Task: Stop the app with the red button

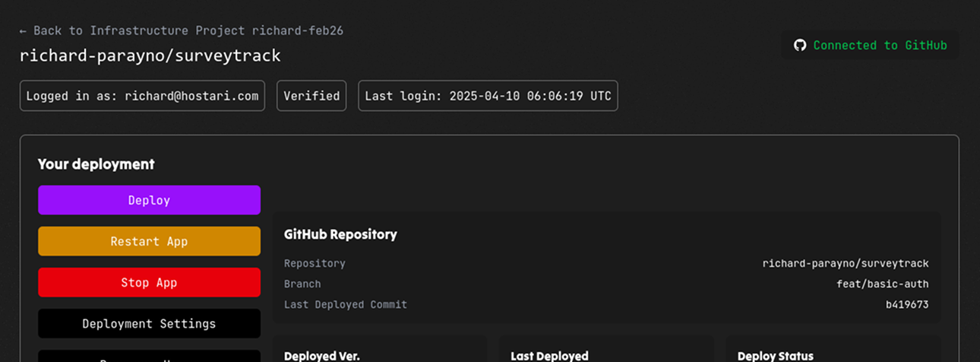Action: 149,282
